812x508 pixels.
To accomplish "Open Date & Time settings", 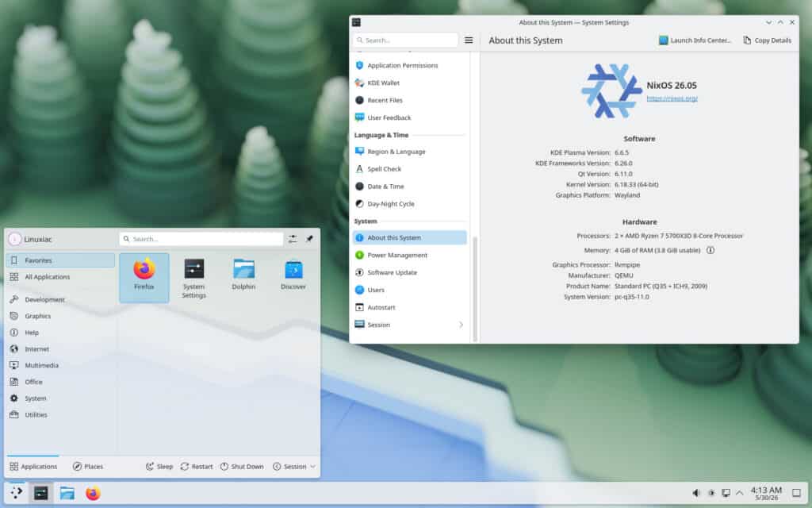I will pos(409,186).
